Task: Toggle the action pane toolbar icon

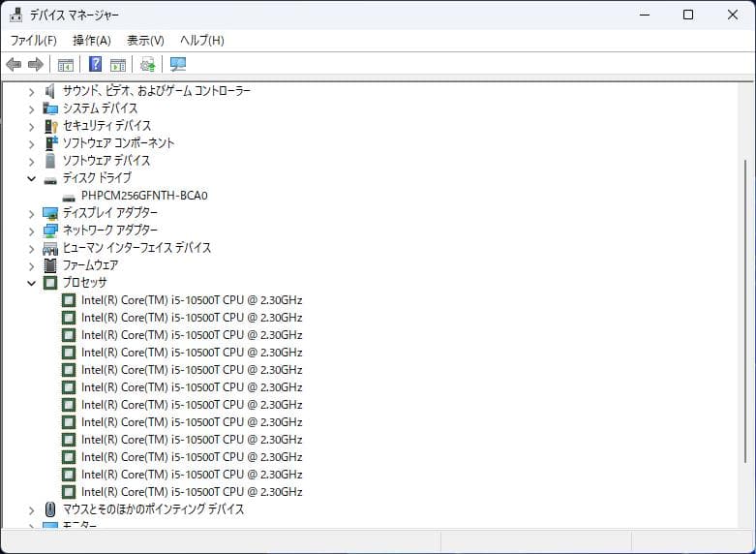Action: point(118,64)
